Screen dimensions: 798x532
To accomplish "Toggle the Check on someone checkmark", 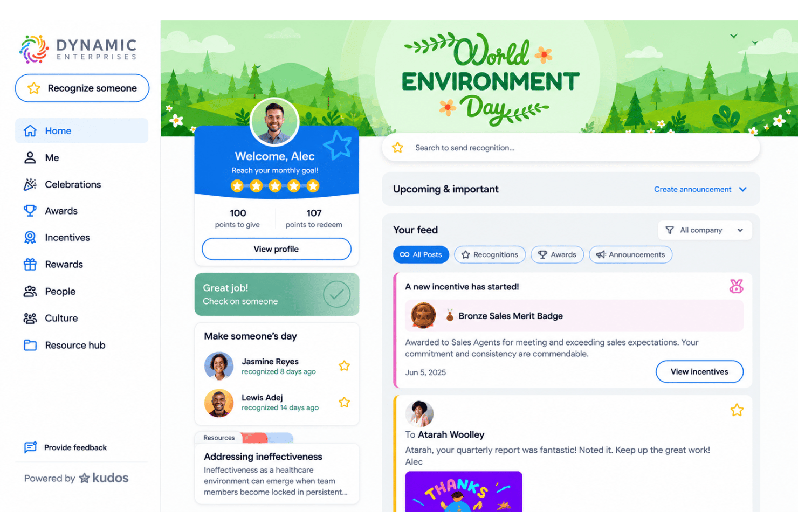I will (336, 294).
